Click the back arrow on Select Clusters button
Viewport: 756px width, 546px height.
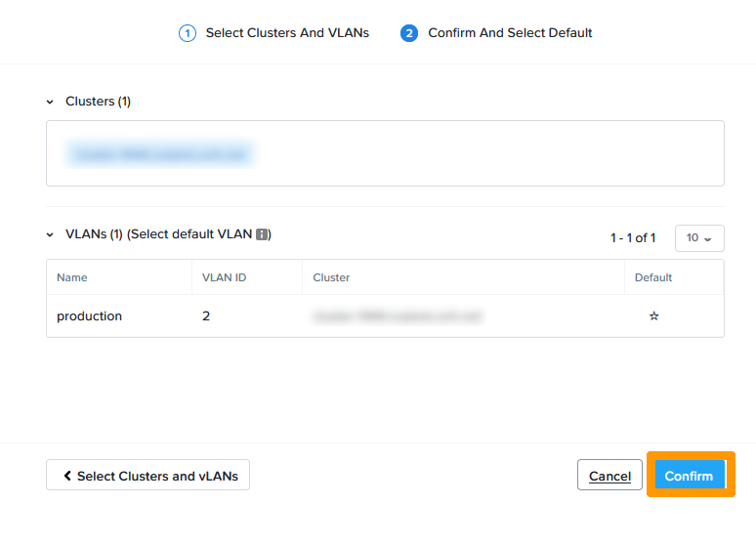coord(67,476)
